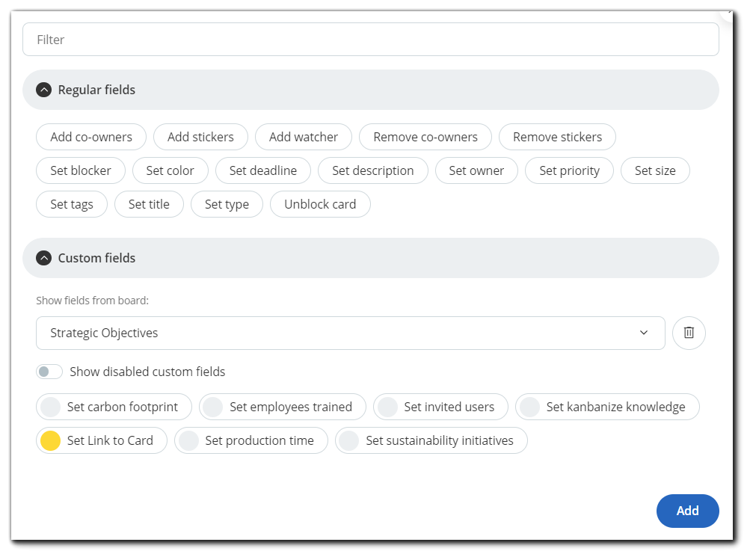Screen dimensions: 753x560
Task: Click the yellow circle on Set Link to Card
Action: click(x=50, y=440)
